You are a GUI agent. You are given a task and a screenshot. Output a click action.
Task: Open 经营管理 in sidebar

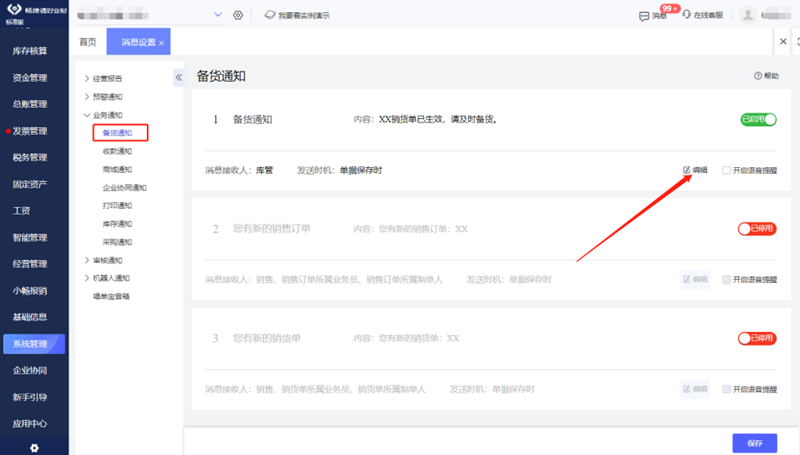pos(30,264)
